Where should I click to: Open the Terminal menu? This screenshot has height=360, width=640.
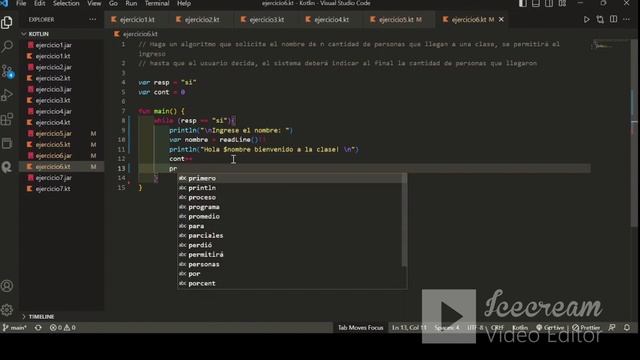pos(157,3)
